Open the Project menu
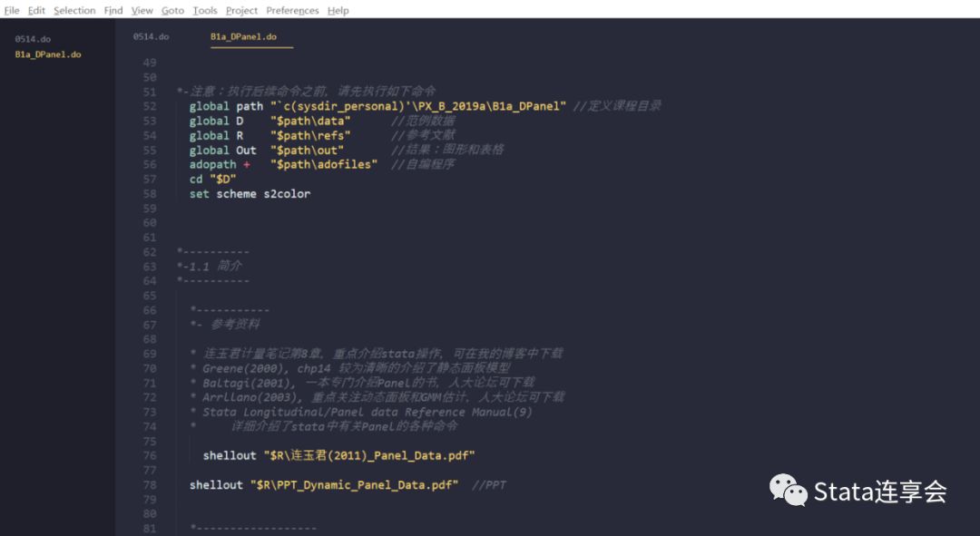This screenshot has height=536, width=980. click(x=240, y=10)
